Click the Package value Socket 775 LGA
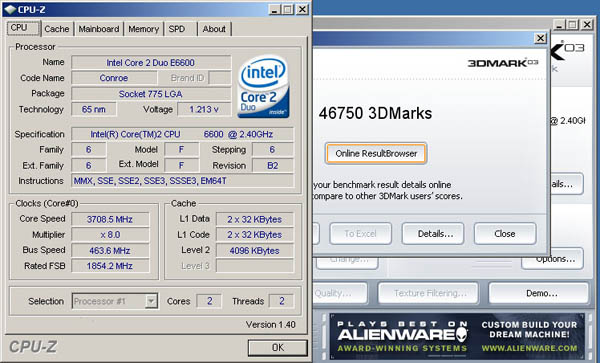The image size is (600, 363). [151, 94]
